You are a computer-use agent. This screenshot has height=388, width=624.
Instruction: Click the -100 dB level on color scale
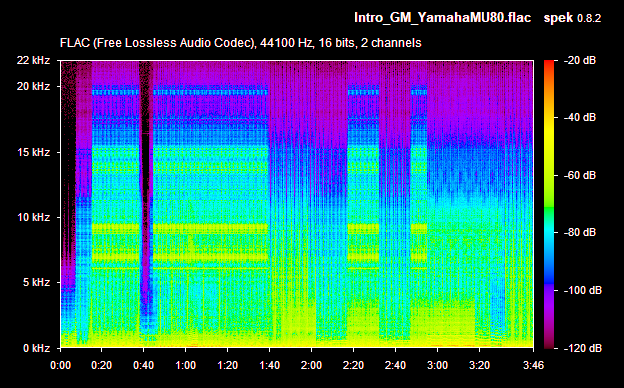pyautogui.click(x=583, y=291)
